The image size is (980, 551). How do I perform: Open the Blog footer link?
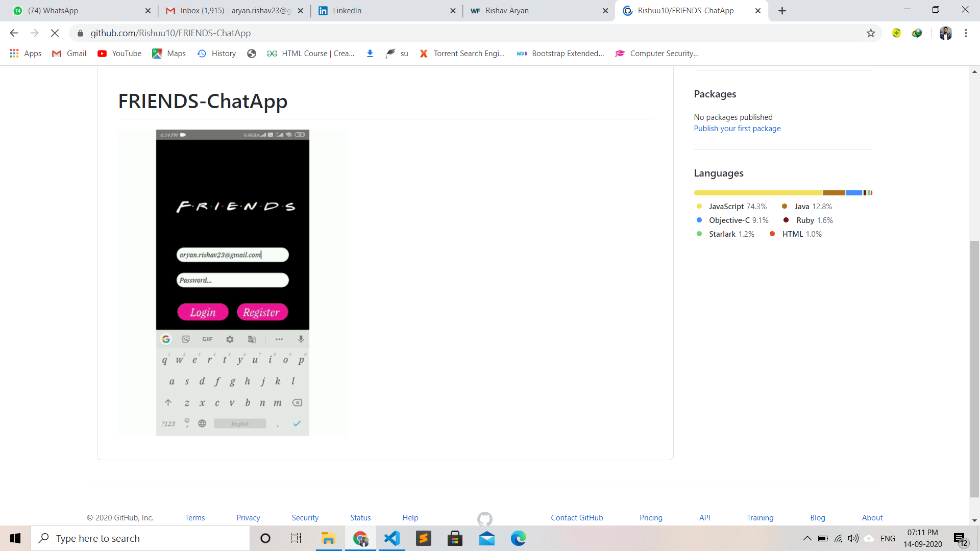pyautogui.click(x=818, y=518)
